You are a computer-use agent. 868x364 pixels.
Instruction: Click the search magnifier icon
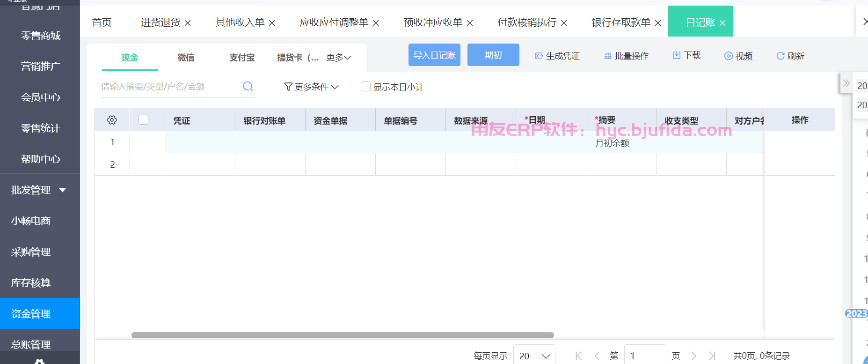(248, 86)
